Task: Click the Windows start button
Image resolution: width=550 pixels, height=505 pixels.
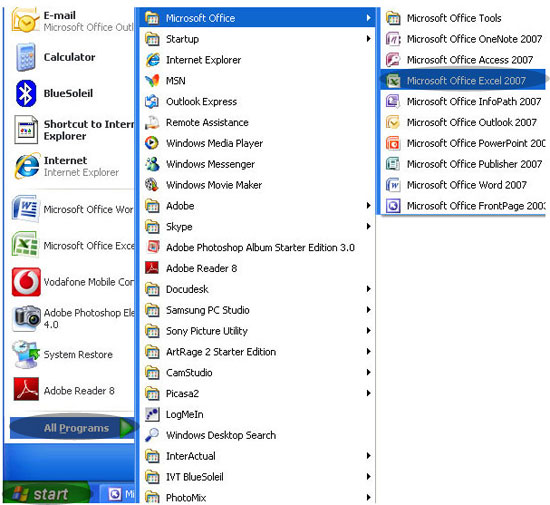Action: pos(46,494)
